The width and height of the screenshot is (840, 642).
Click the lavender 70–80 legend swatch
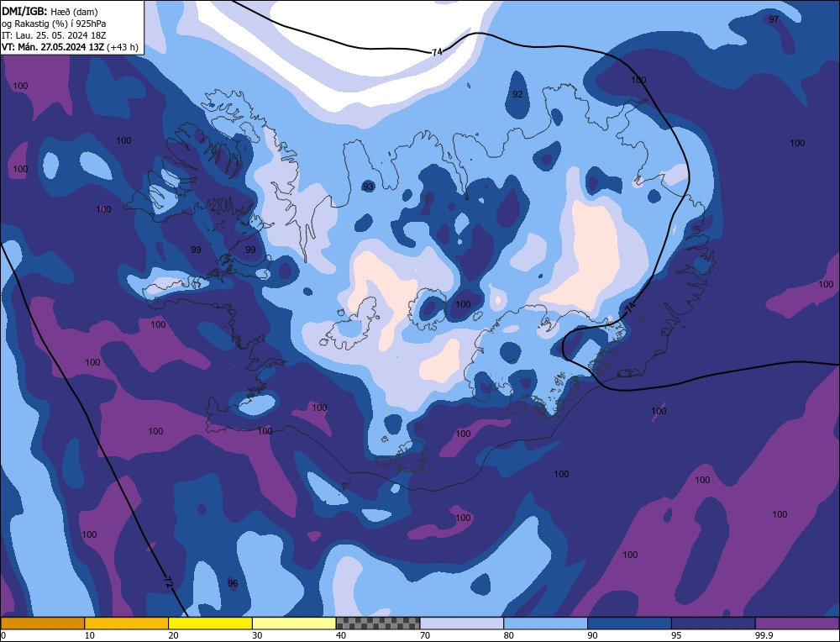[x=462, y=623]
